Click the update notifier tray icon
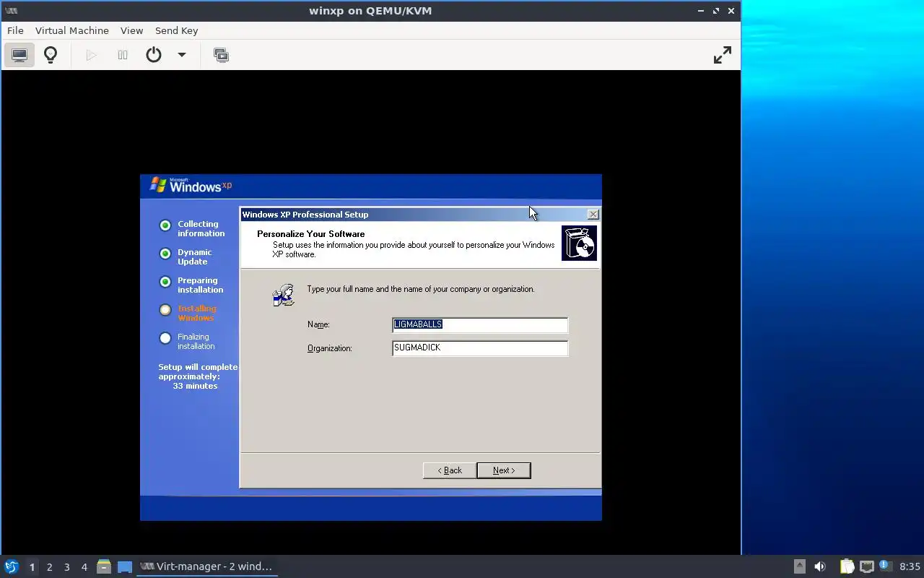Viewport: 924px width, 578px height. 885,566
